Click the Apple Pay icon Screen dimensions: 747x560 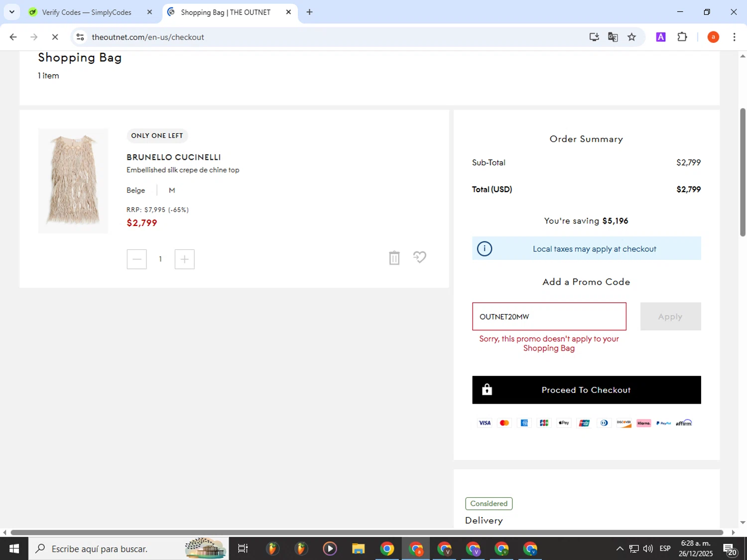point(564,423)
